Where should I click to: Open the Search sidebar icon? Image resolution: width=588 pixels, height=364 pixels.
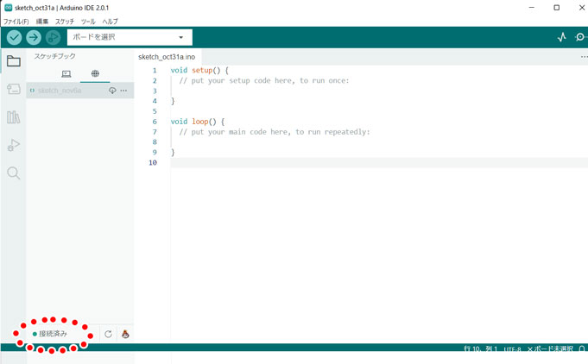pyautogui.click(x=14, y=173)
